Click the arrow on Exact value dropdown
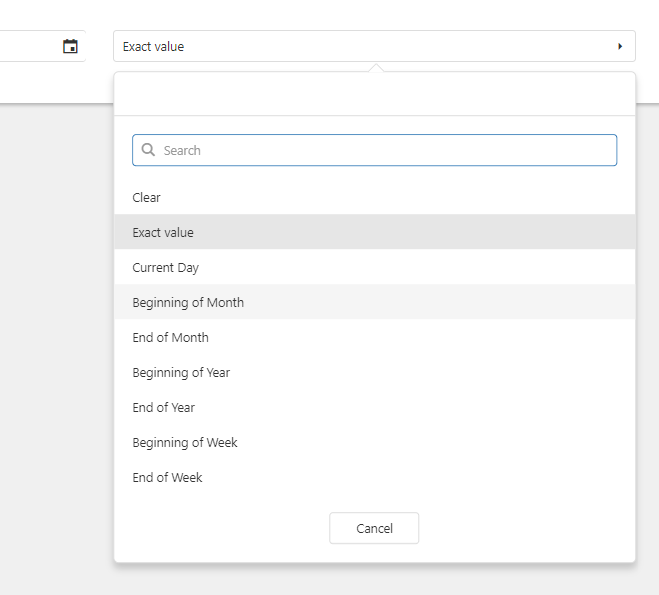 pos(620,46)
